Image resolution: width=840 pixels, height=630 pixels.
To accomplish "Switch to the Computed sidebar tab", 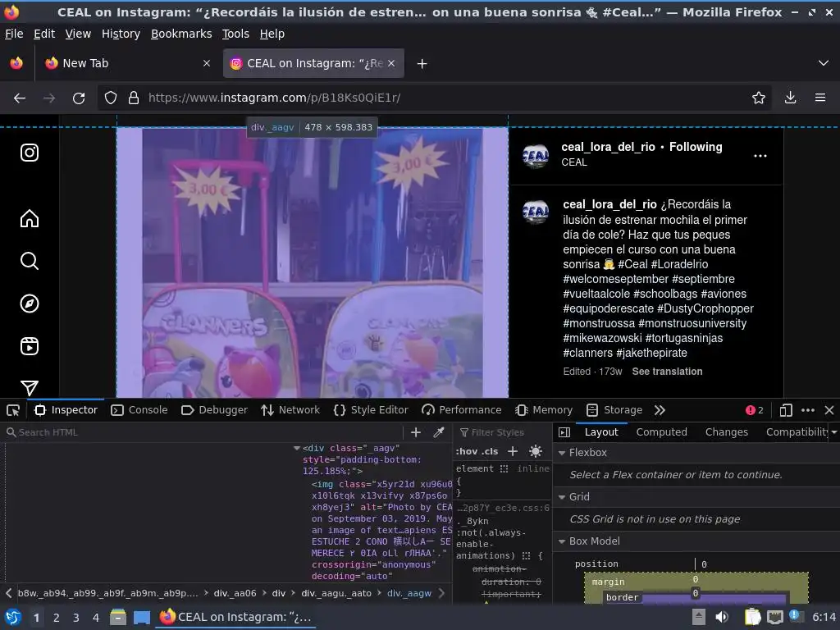I will click(662, 432).
